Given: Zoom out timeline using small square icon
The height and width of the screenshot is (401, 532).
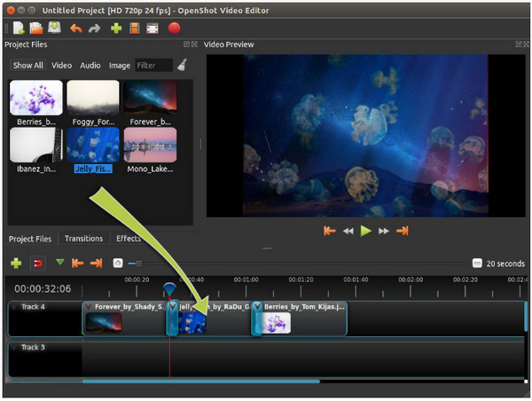Looking at the screenshot, I should (118, 263).
